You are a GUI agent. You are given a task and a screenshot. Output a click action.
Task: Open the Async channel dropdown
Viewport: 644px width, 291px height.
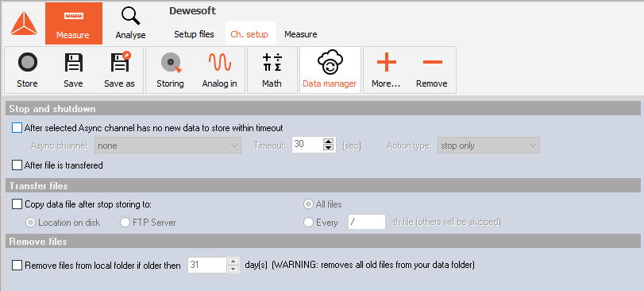pyautogui.click(x=168, y=145)
